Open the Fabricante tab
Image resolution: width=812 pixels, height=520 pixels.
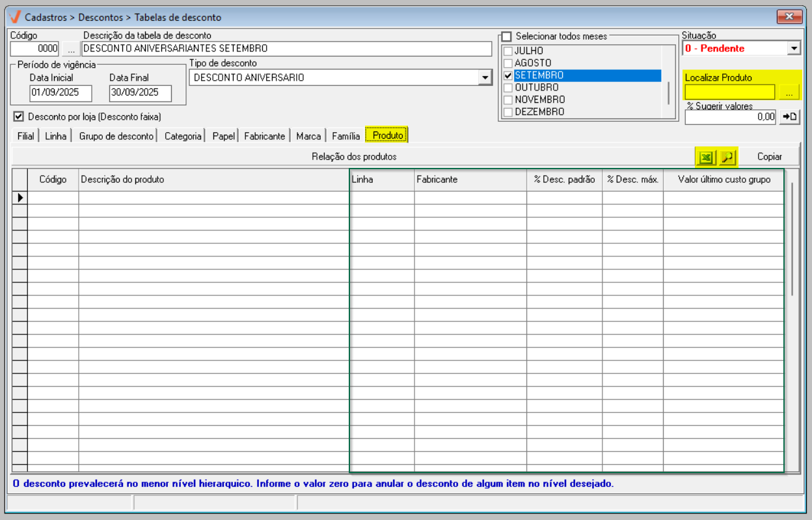264,136
